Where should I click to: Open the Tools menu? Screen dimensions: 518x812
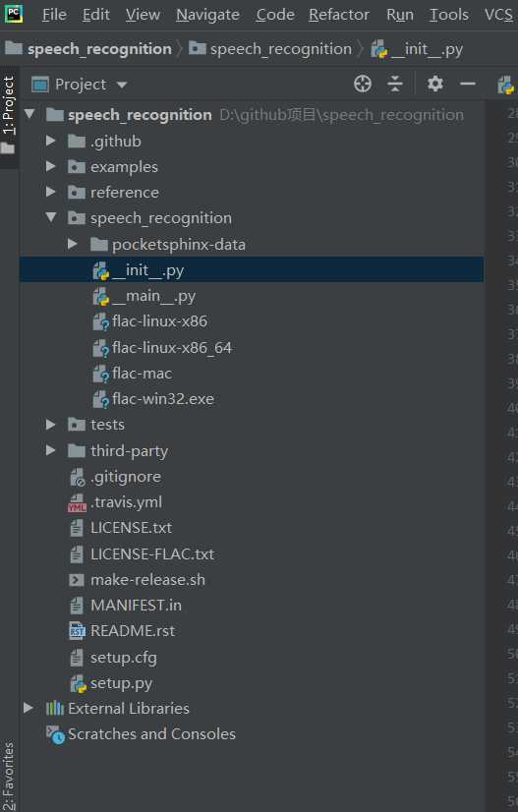pos(449,15)
